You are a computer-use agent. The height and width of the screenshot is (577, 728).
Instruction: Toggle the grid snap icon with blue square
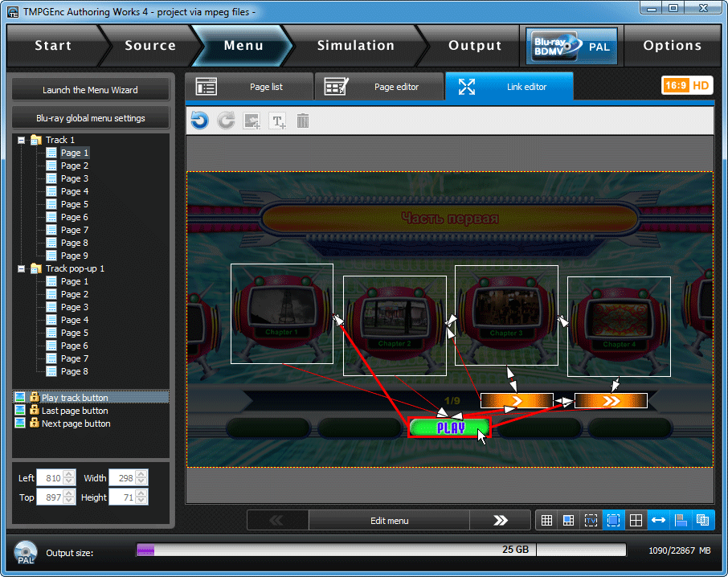pyautogui.click(x=568, y=521)
